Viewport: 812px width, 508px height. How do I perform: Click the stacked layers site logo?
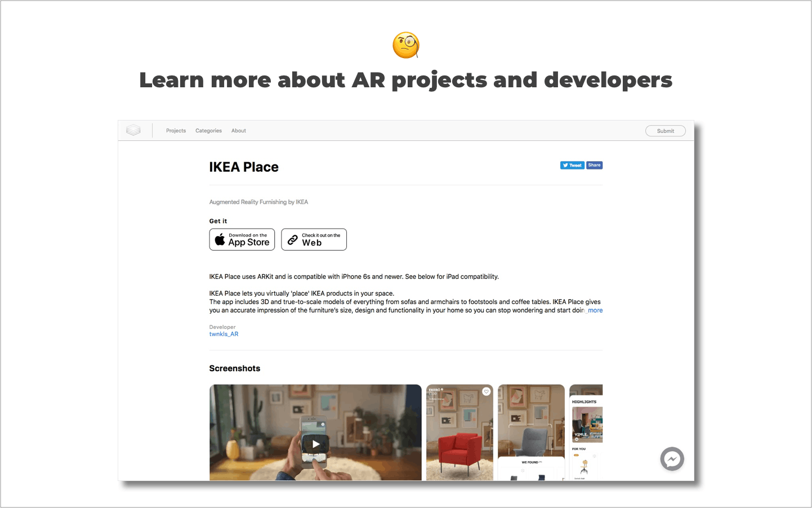133,130
